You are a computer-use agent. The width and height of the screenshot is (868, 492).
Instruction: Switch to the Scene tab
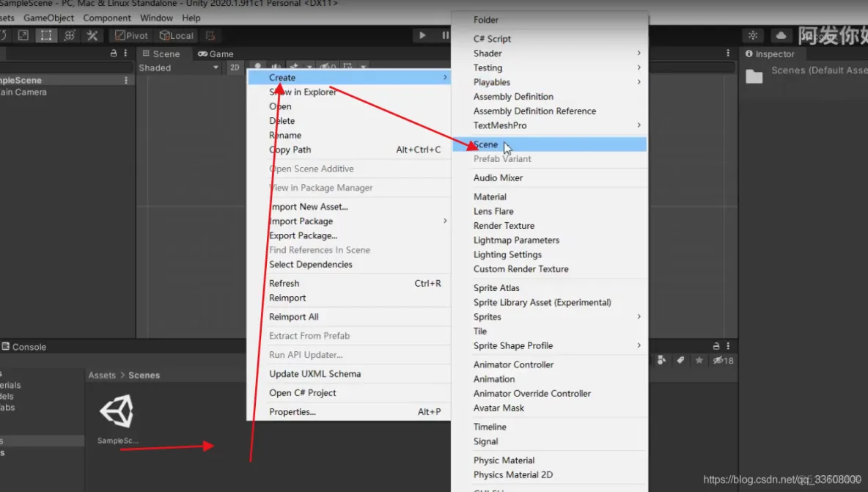(x=161, y=54)
